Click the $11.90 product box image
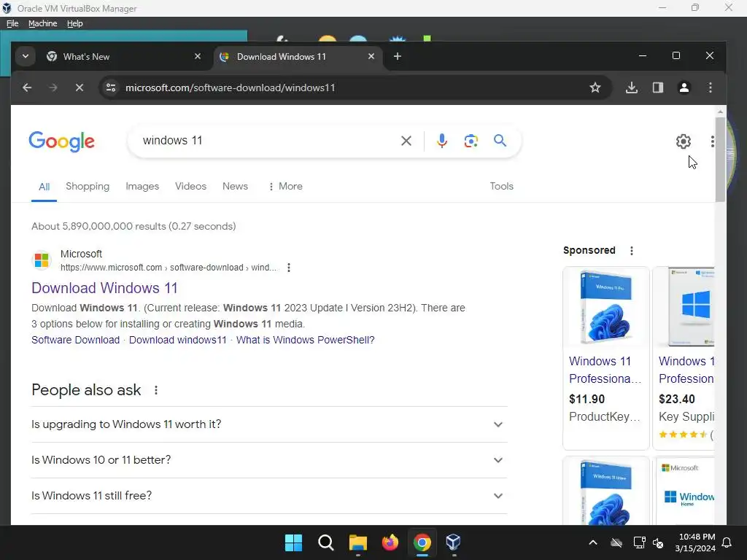This screenshot has height=560, width=747. coord(606,307)
